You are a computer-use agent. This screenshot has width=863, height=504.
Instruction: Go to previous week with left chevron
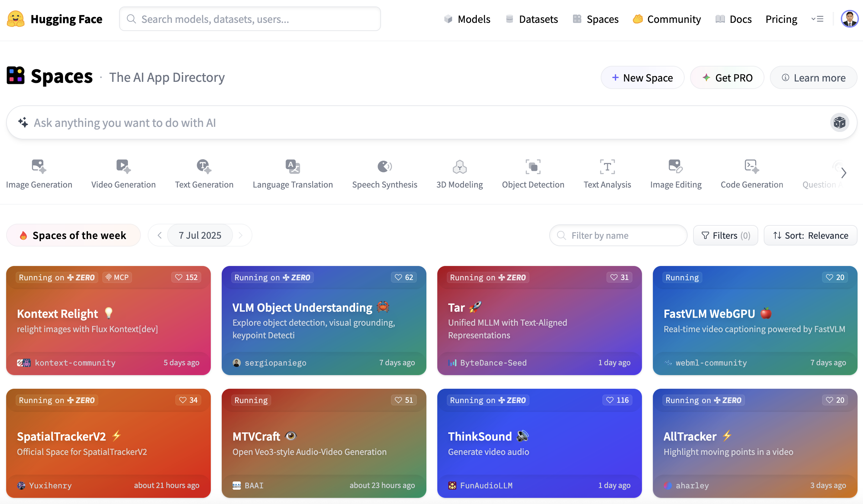coord(160,236)
